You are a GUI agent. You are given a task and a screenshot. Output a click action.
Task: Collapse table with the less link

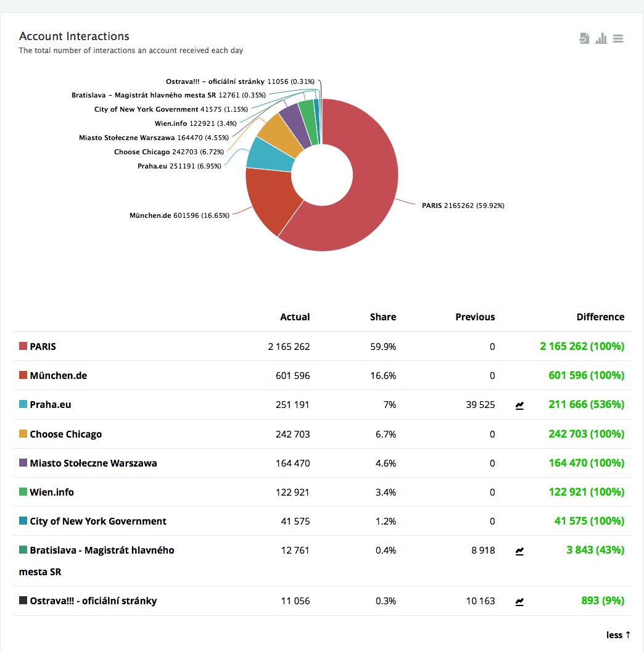click(618, 635)
